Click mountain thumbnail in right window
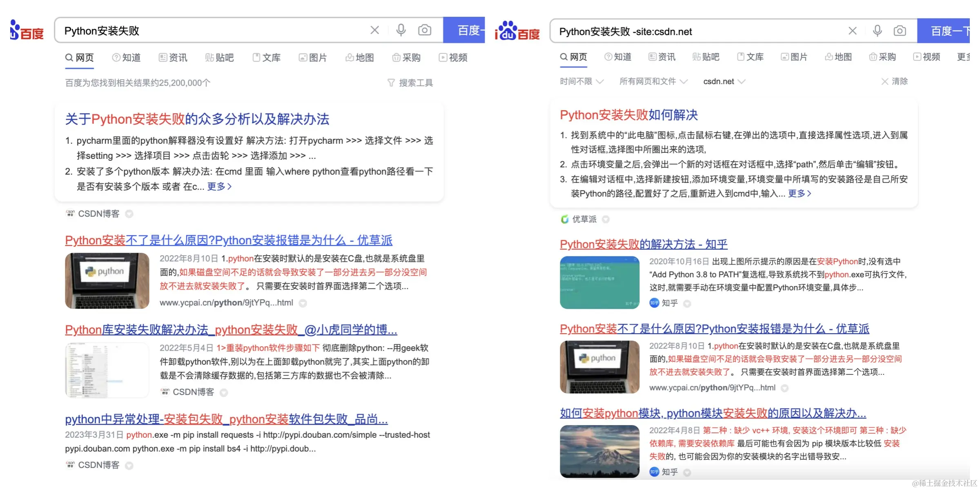980x490 pixels. [x=599, y=452]
